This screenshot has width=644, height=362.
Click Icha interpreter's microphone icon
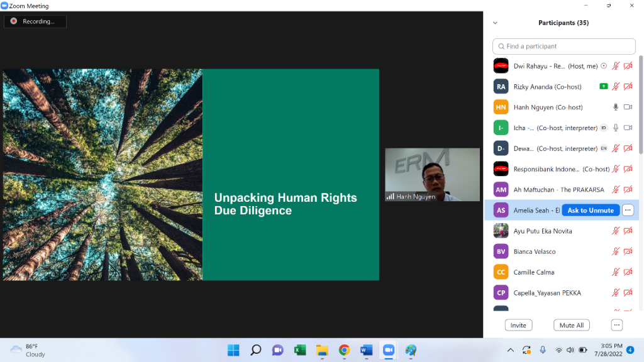point(615,128)
